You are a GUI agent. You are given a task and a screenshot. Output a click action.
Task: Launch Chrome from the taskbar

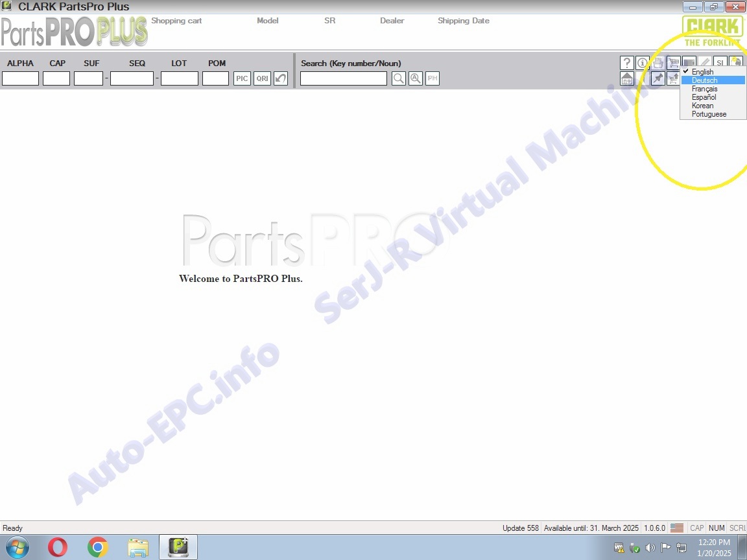[98, 547]
